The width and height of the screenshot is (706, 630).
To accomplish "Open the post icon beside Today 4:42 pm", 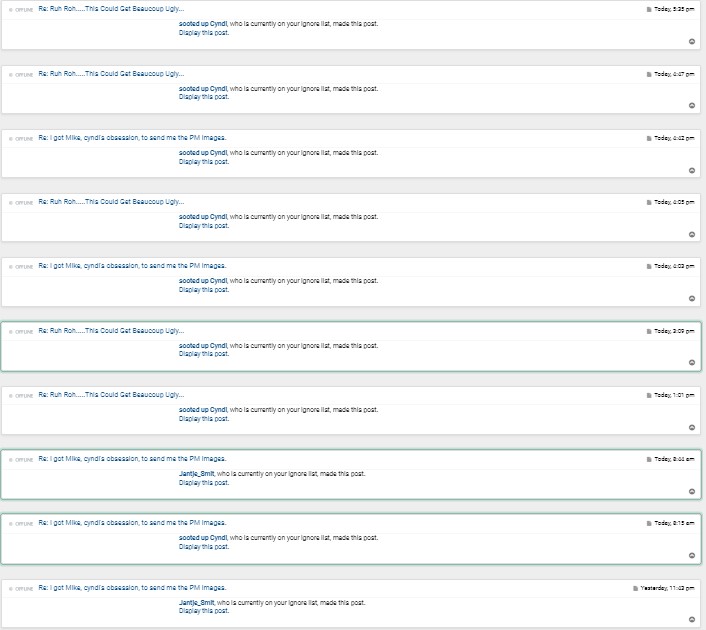I will click(649, 138).
